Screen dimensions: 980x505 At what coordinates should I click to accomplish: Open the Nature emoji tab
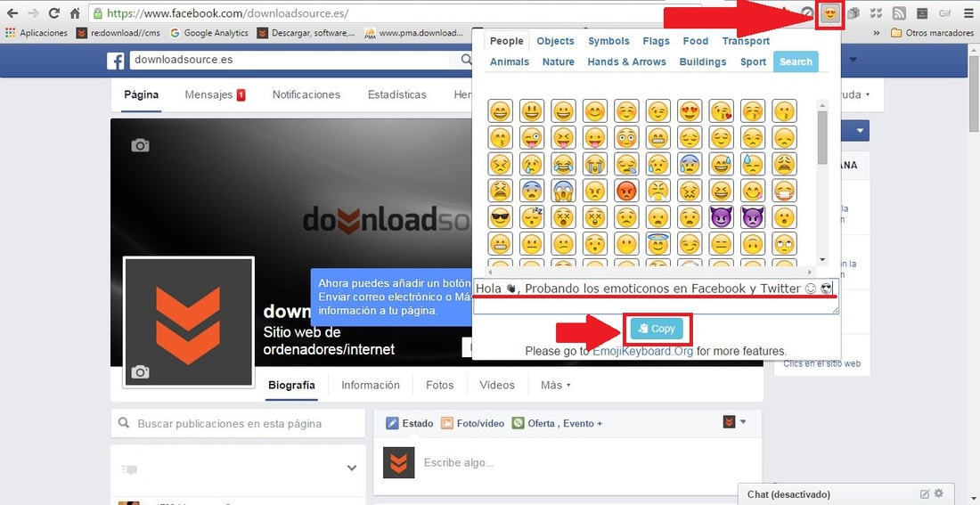pos(558,61)
